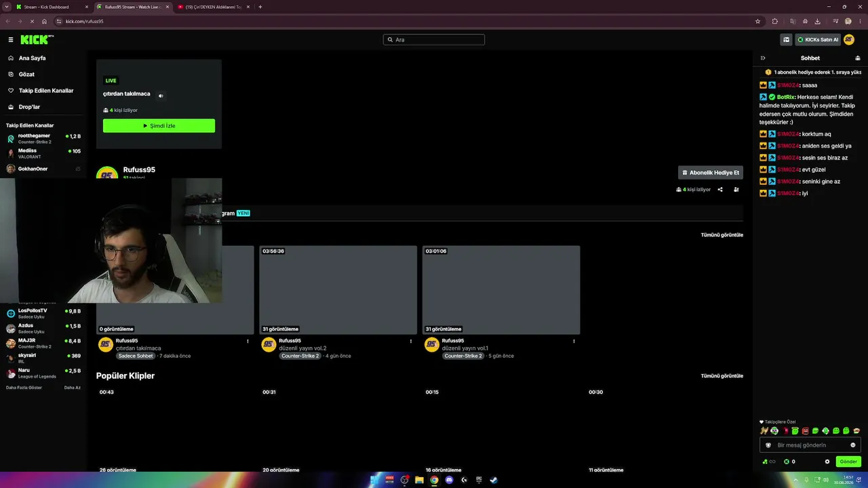
Task: Mute the live preview sound
Action: (x=161, y=96)
